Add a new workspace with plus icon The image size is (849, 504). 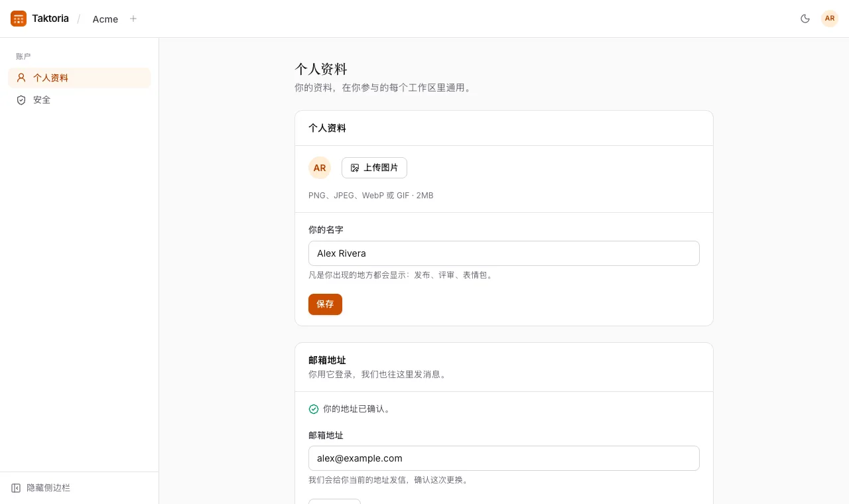(x=133, y=19)
